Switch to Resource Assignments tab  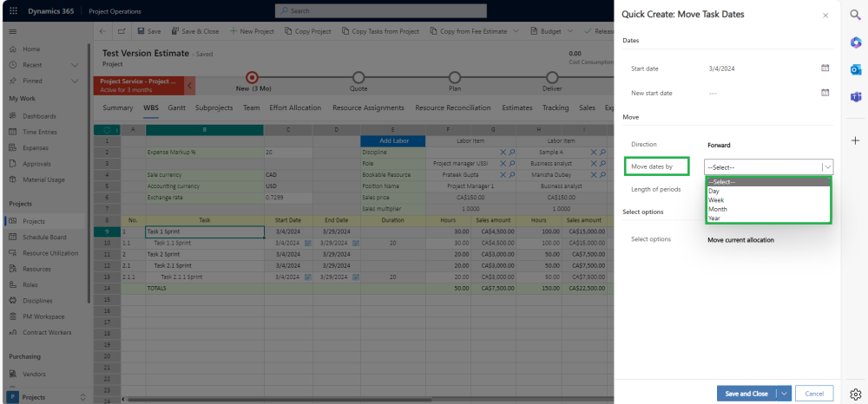coord(368,108)
